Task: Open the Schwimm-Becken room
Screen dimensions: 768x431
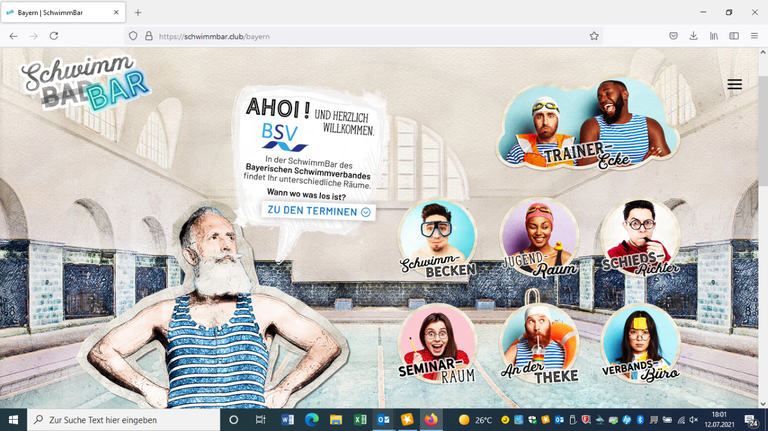Action: tap(437, 240)
